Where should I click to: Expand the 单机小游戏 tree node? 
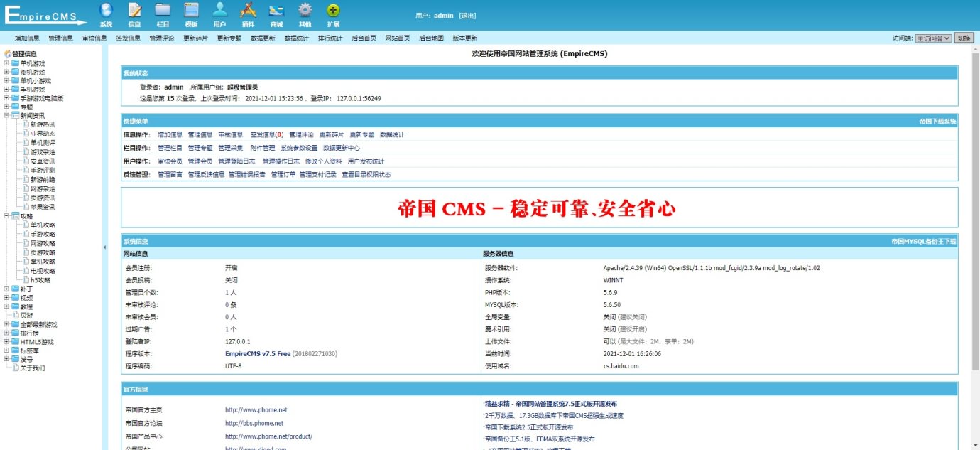coord(6,81)
